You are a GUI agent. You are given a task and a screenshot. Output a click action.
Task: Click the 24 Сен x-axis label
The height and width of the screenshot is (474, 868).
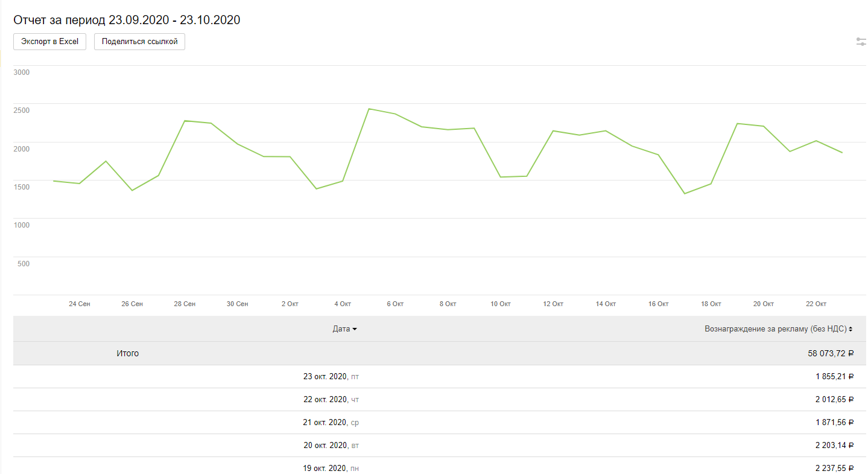click(x=80, y=304)
